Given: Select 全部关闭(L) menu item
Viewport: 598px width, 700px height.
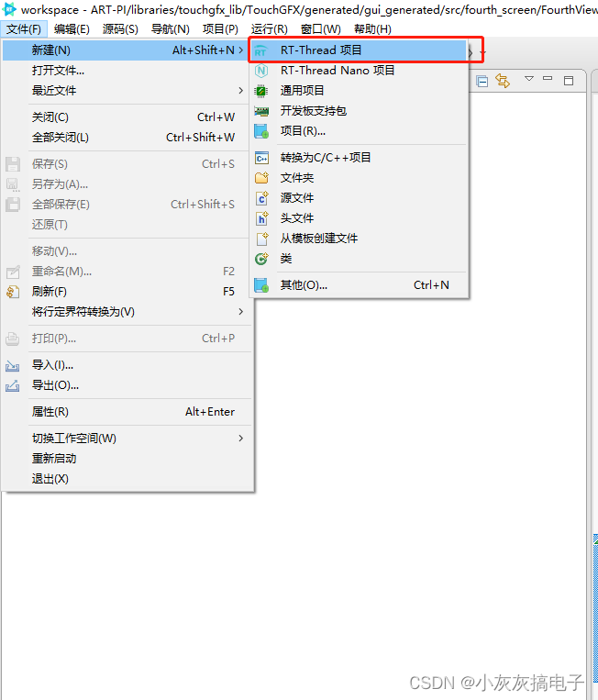Looking at the screenshot, I should [x=127, y=137].
